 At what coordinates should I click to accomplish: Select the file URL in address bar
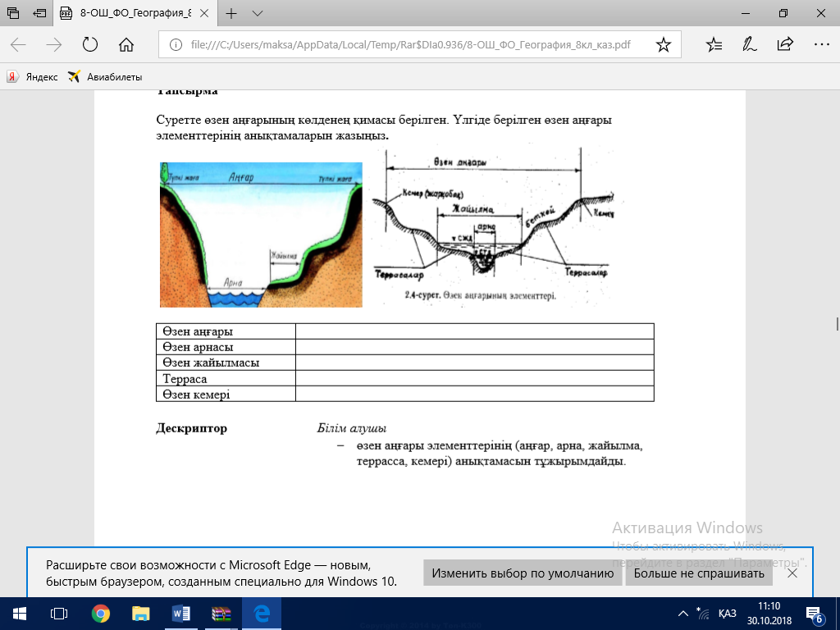pos(410,44)
